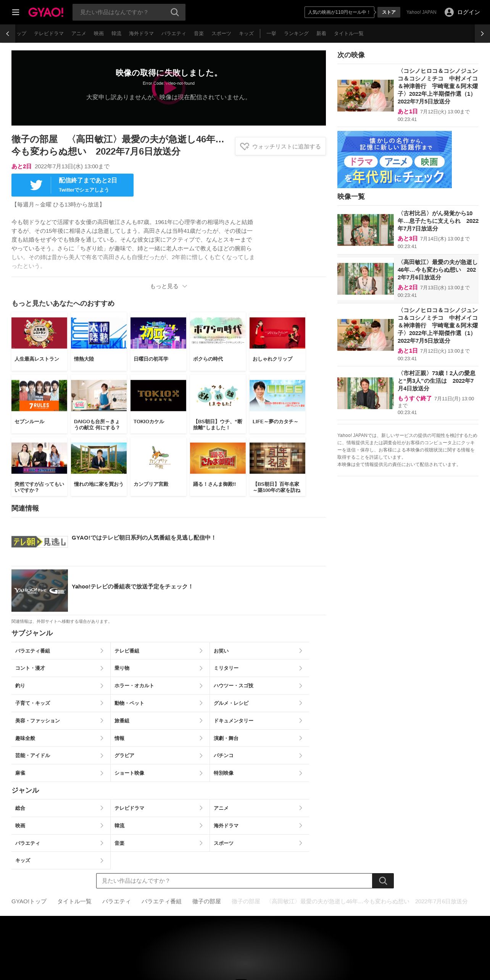Add to watchlist heart button
This screenshot has width=490, height=980.
[x=280, y=147]
